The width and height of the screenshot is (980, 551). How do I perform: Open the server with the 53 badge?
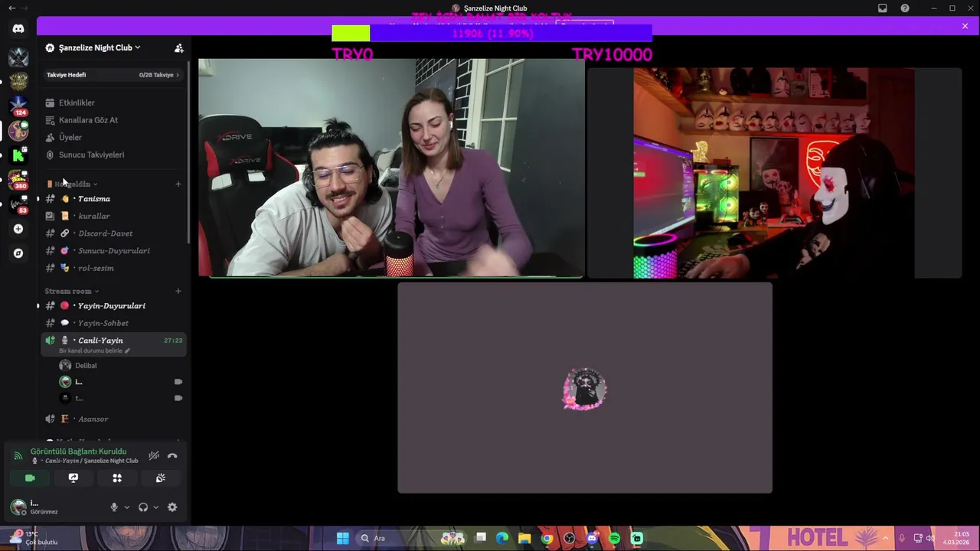click(x=18, y=204)
